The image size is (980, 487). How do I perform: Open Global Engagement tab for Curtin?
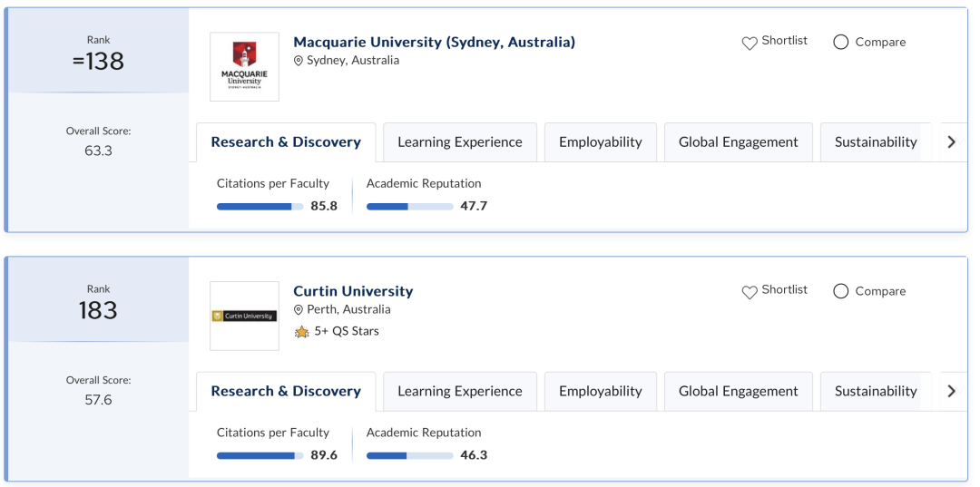[x=738, y=392]
